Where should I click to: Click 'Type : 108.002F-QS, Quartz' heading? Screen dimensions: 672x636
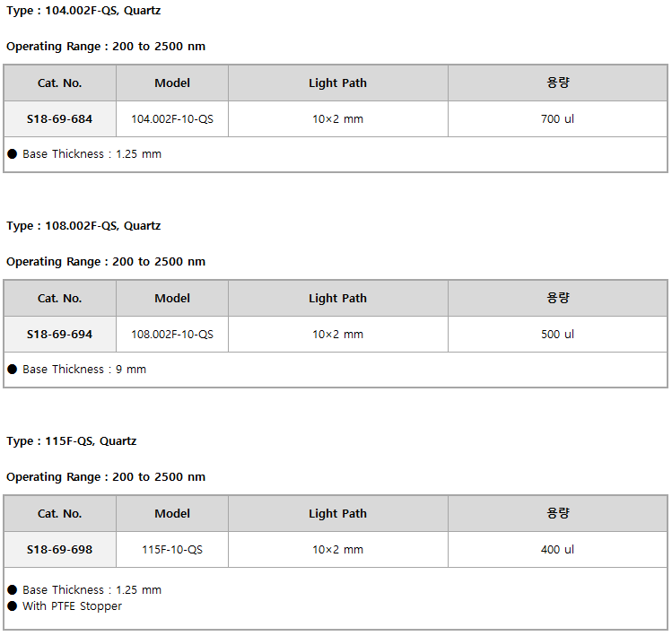pos(83,226)
